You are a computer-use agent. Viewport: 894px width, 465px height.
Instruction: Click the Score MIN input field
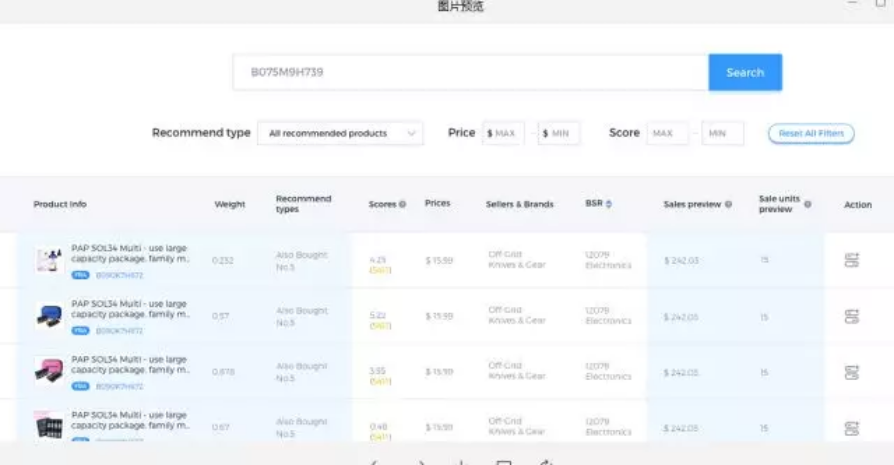pos(722,133)
